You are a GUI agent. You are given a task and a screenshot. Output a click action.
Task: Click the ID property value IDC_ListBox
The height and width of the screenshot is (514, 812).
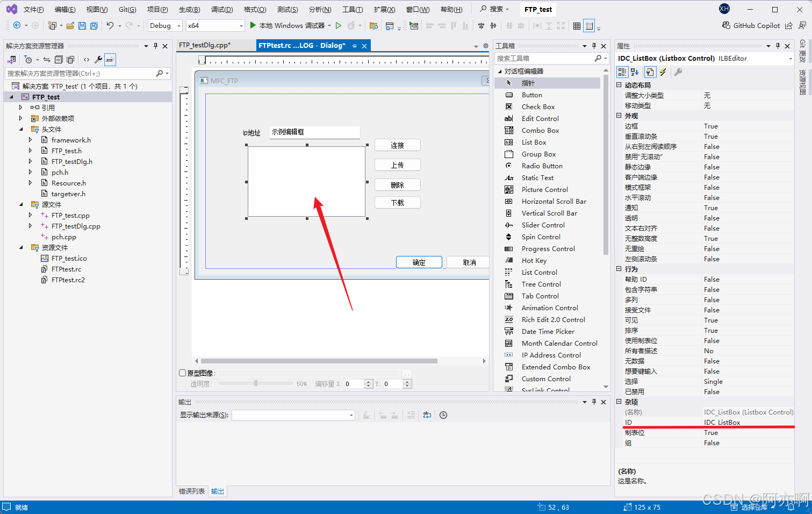pyautogui.click(x=722, y=423)
